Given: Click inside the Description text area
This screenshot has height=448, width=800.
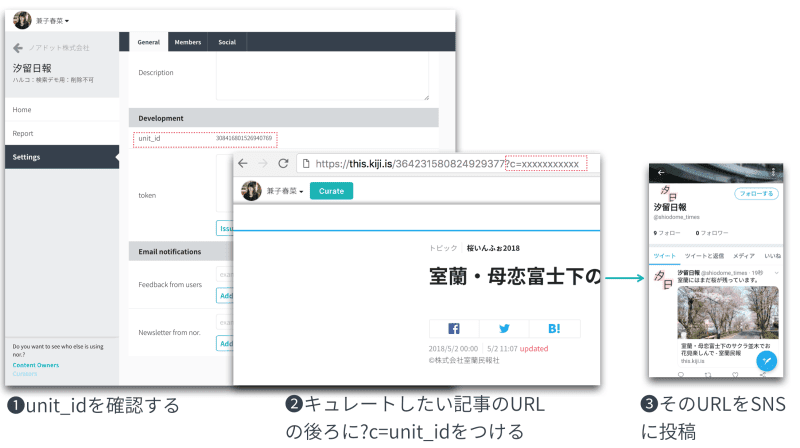Looking at the screenshot, I should pos(322,77).
